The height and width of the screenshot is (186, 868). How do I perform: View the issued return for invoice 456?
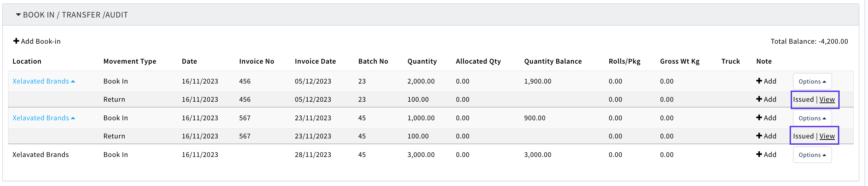click(x=827, y=100)
